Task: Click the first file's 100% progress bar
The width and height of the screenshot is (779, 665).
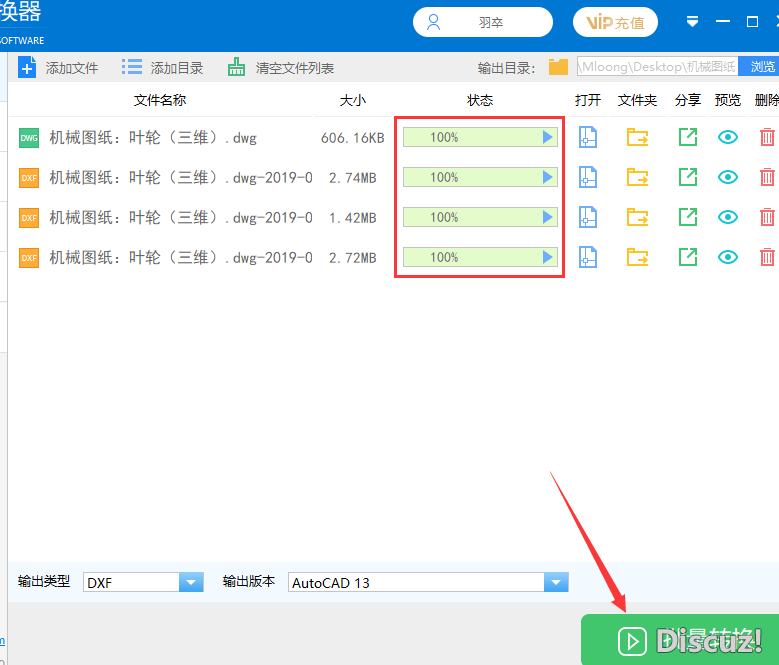Action: [x=479, y=137]
